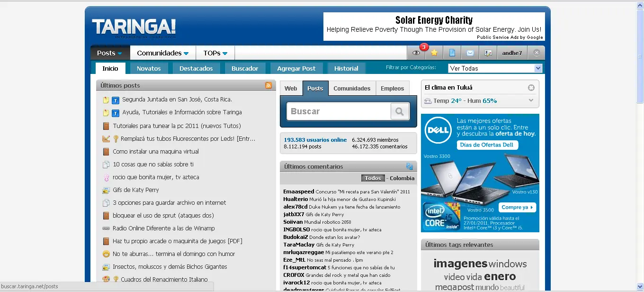Switch to the Inicio tab
644x292 pixels.
point(110,68)
